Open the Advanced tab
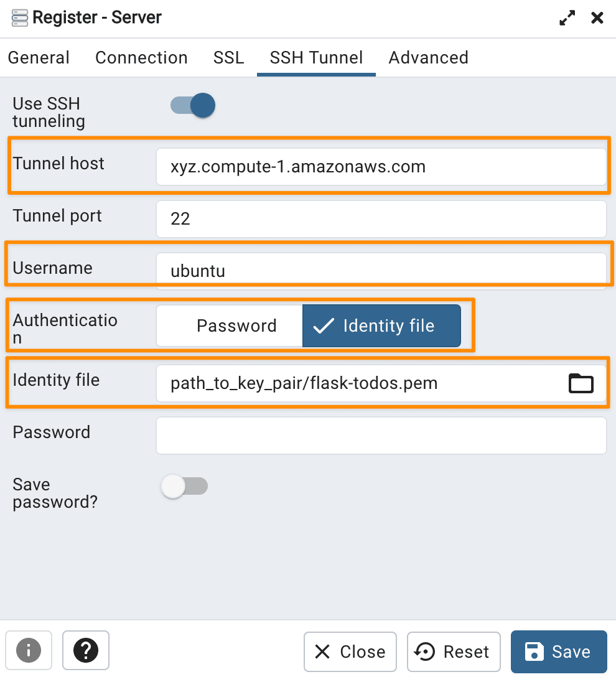 [x=428, y=57]
